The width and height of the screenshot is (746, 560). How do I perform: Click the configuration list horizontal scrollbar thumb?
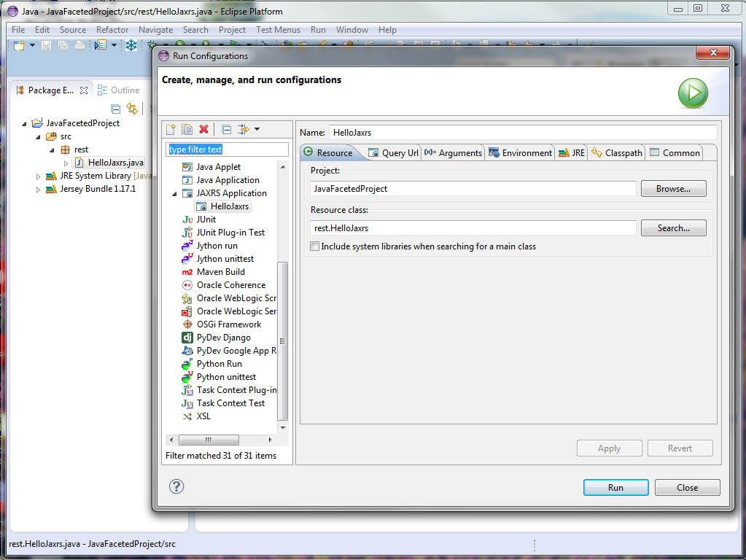[x=209, y=440]
